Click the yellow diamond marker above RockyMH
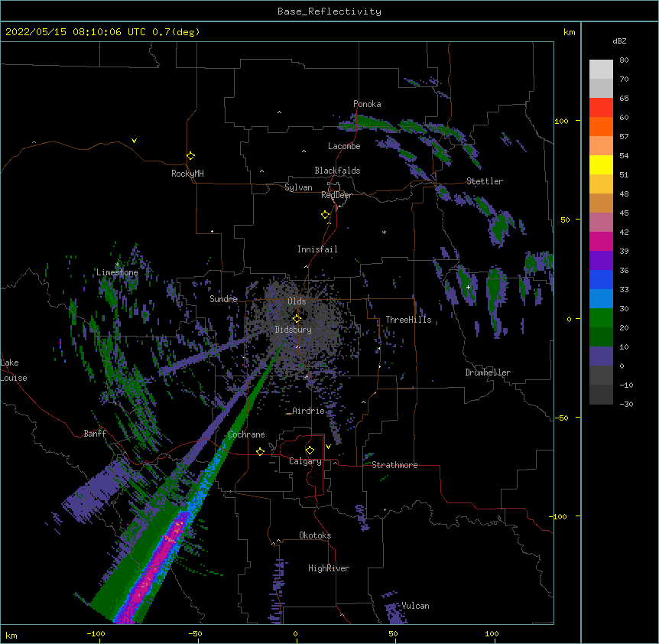This screenshot has width=659, height=644. pyautogui.click(x=190, y=156)
